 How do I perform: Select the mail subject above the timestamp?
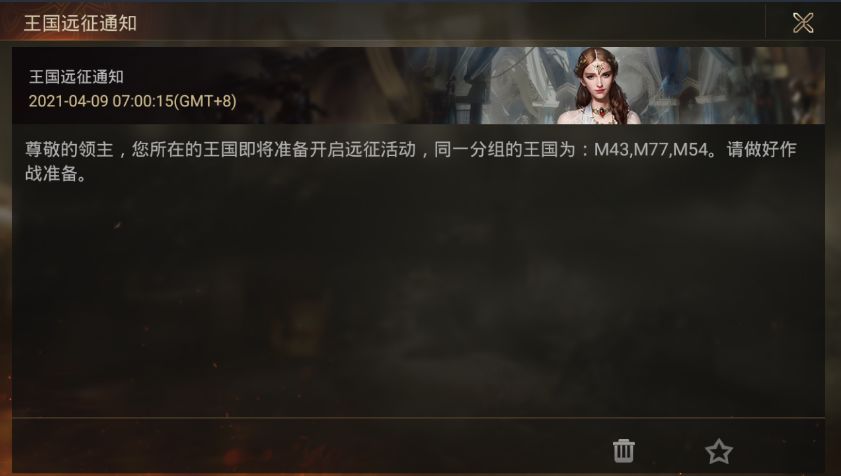pos(76,77)
